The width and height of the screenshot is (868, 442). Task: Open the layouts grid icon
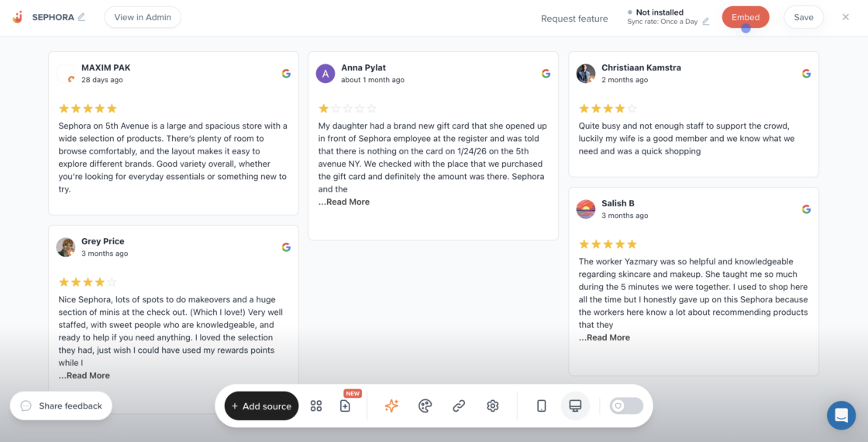[x=316, y=406]
